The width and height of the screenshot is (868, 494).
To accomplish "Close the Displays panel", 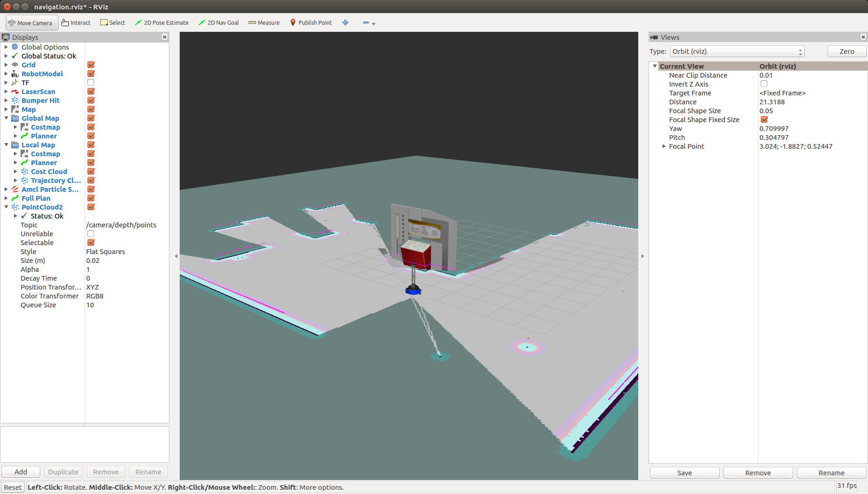I will (x=165, y=37).
